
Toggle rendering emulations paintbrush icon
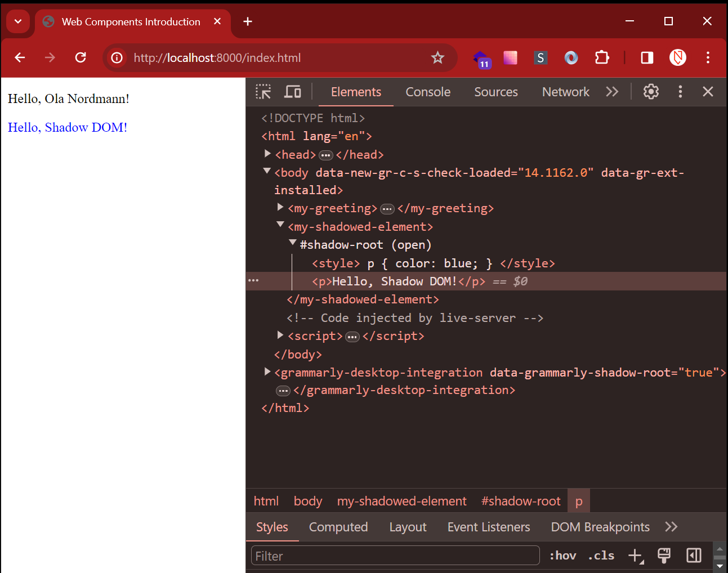pyautogui.click(x=664, y=556)
